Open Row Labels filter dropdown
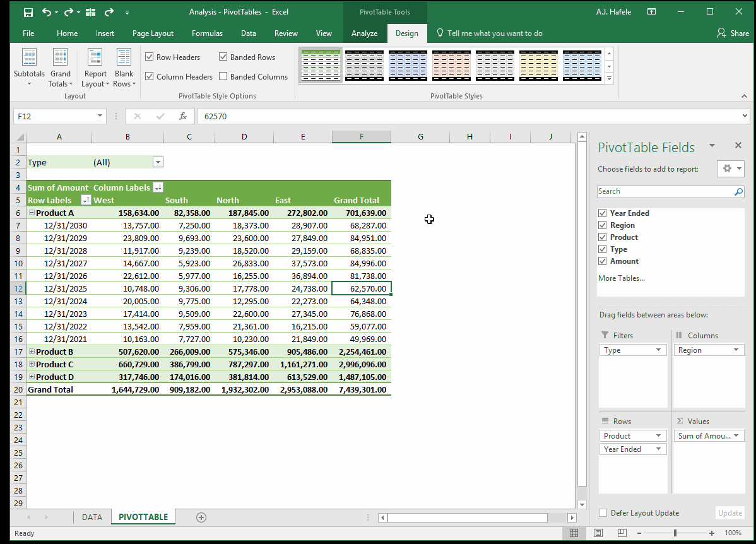 click(86, 200)
